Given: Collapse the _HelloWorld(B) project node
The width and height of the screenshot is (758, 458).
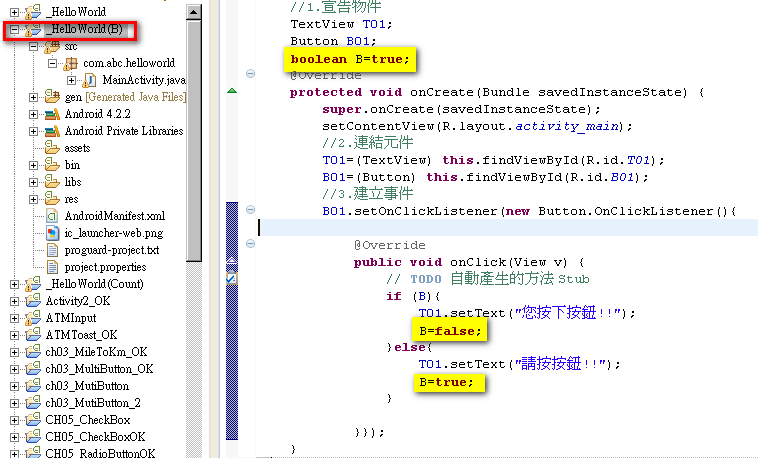Looking at the screenshot, I should [x=15, y=30].
